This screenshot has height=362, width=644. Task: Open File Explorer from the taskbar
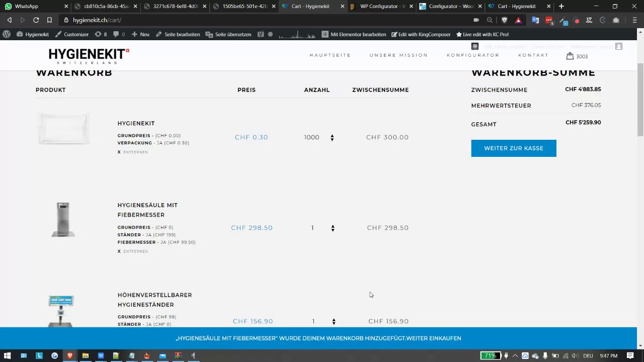pos(86,355)
